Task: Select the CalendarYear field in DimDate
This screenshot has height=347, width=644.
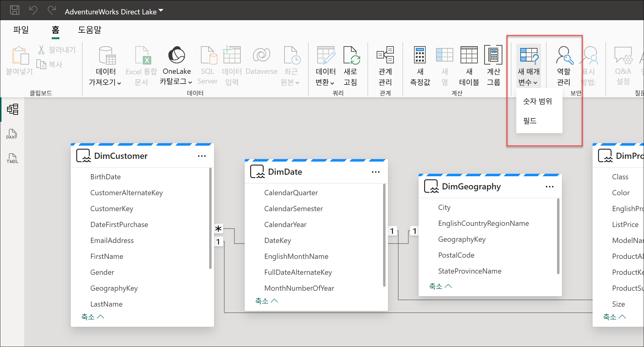Action: tap(285, 225)
